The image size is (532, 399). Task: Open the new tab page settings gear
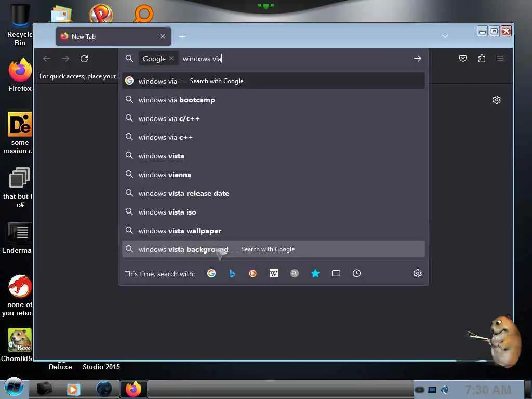496,100
